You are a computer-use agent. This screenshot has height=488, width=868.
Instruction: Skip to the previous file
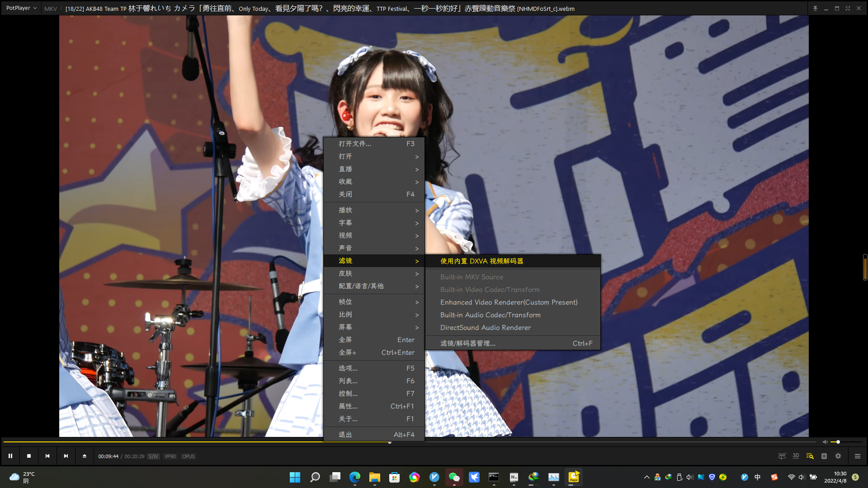(47, 456)
